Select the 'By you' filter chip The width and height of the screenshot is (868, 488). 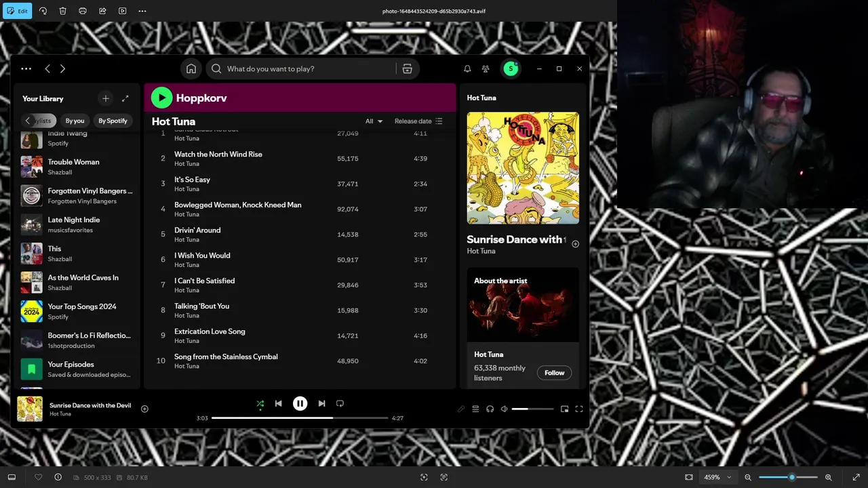(x=75, y=121)
